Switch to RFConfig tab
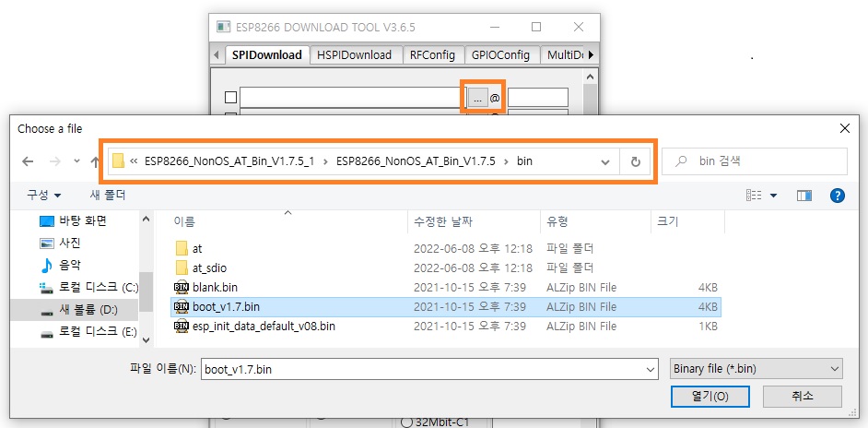Image resolution: width=868 pixels, height=428 pixels. [x=432, y=55]
